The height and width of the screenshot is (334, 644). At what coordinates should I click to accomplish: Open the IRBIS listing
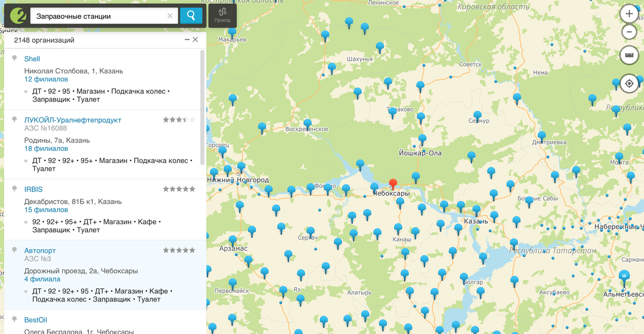coord(33,189)
